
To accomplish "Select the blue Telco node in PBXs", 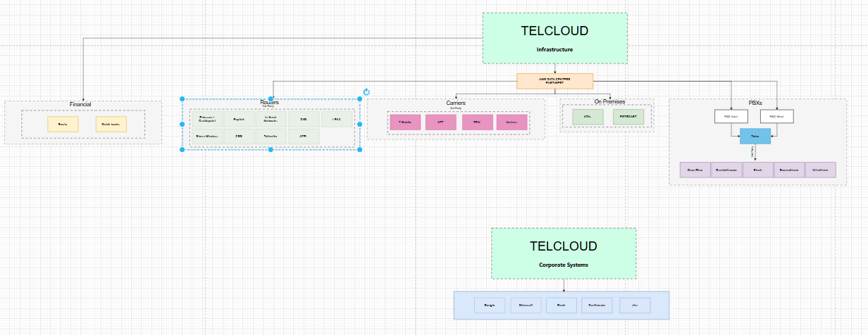I will [x=755, y=136].
